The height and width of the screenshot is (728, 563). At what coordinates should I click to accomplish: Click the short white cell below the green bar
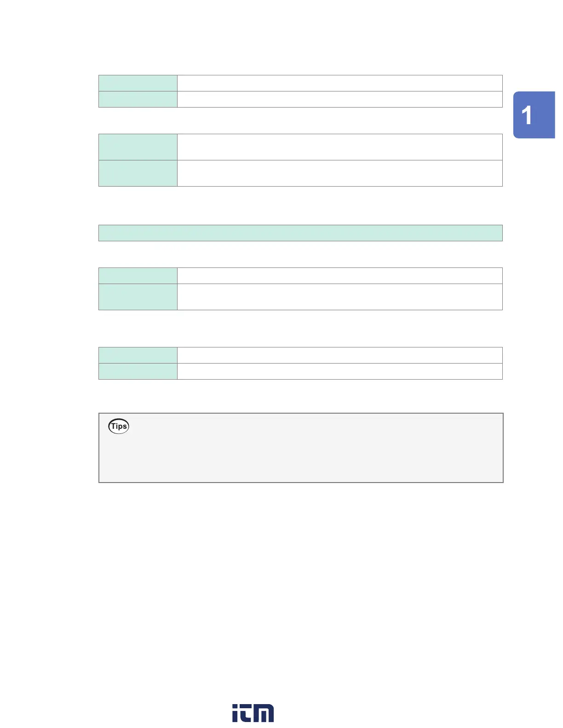[339, 276]
